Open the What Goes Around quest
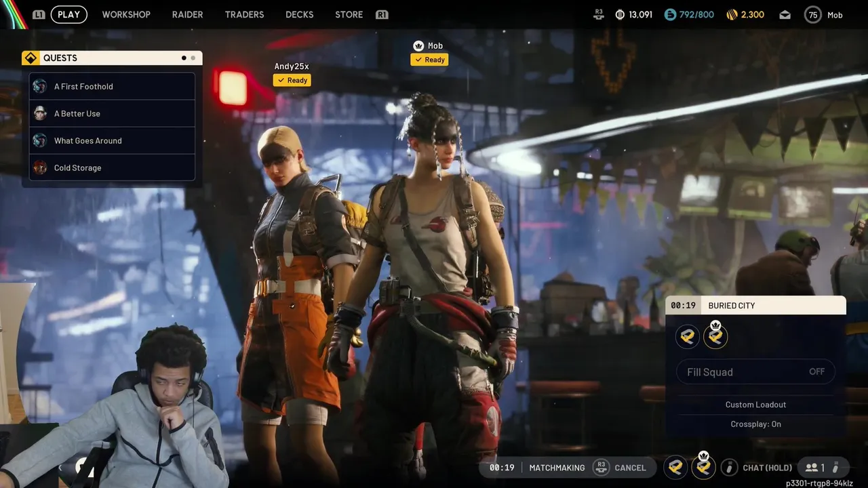The width and height of the screenshot is (868, 488). pos(112,140)
